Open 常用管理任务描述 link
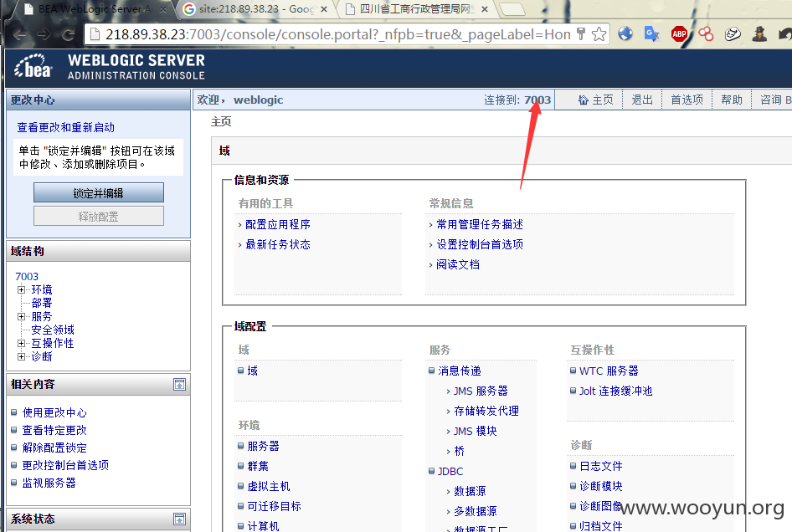792x532 pixels. [x=480, y=225]
